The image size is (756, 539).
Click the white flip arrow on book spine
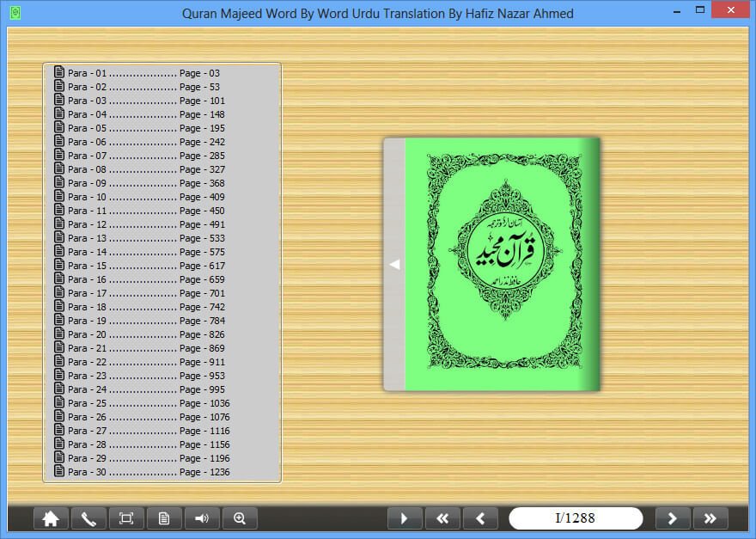click(394, 265)
